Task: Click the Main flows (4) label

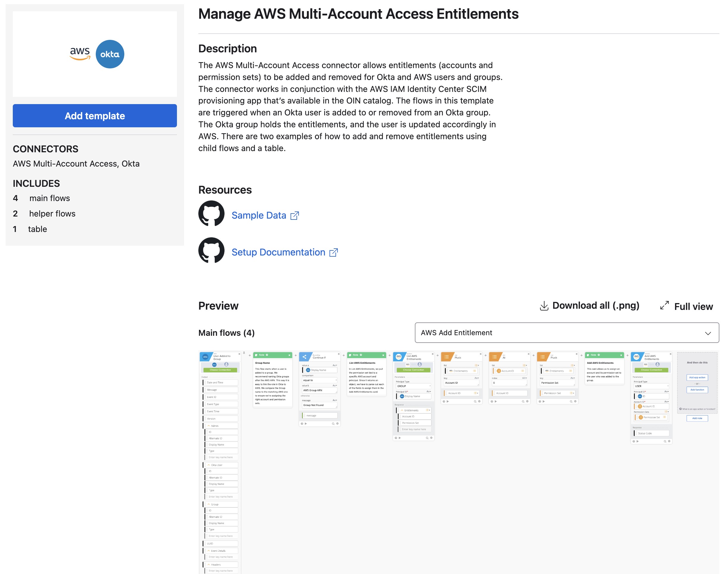Action: pyautogui.click(x=226, y=333)
